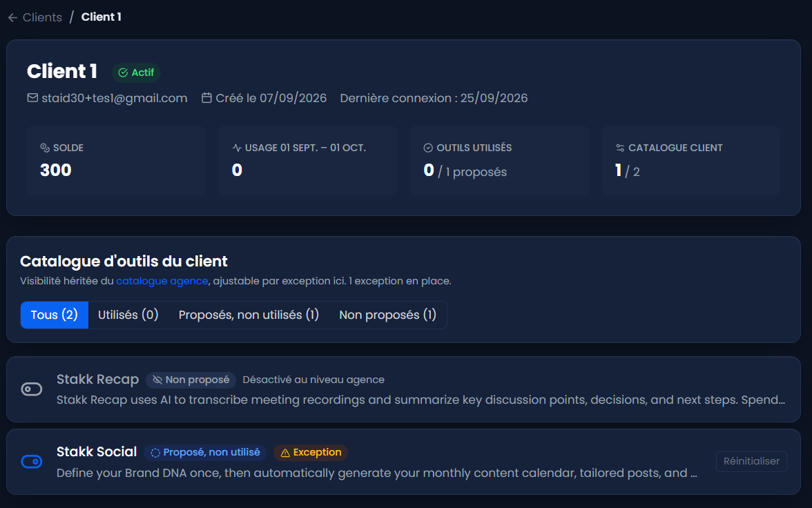Click the activity pulse icon next to USAGE
Screen dimensions: 812x508
[x=237, y=148]
